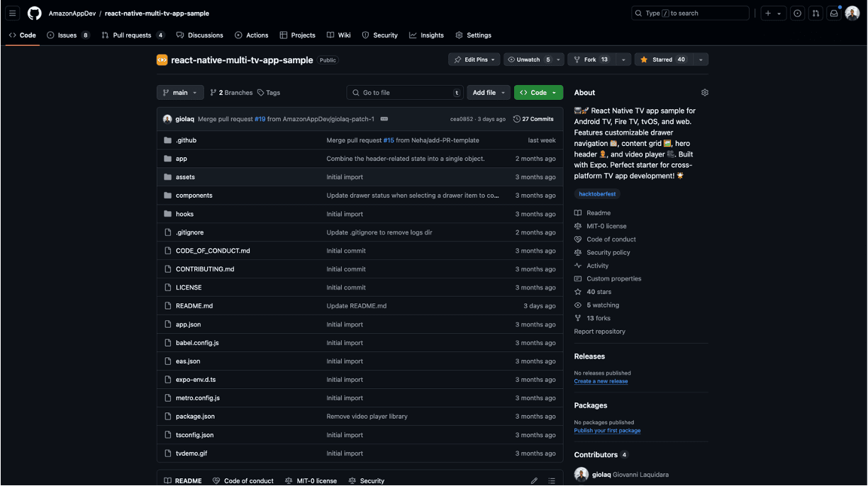The image size is (868, 486).
Task: Toggle the Starred button for repository
Action: (663, 60)
